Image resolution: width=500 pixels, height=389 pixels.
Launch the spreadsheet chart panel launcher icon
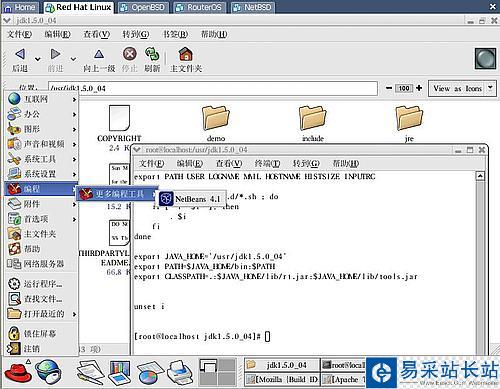(150, 372)
